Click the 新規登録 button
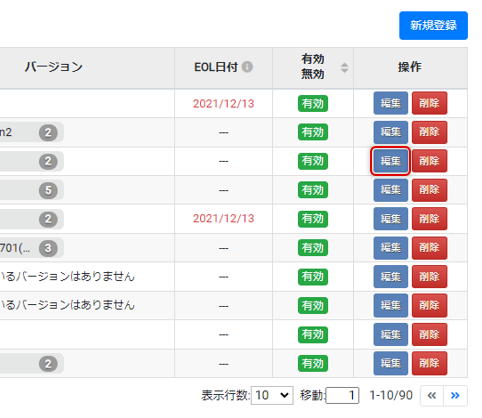 click(x=433, y=25)
